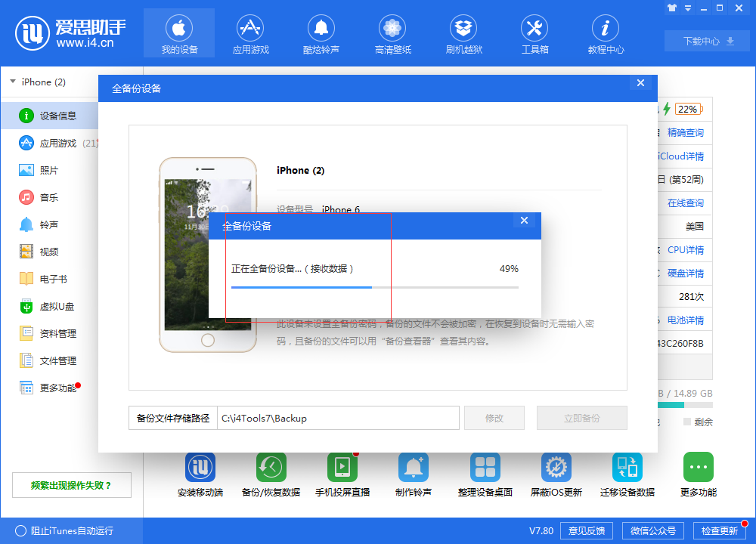
Task: Select 设备信息 in the sidebar
Action: tap(49, 116)
